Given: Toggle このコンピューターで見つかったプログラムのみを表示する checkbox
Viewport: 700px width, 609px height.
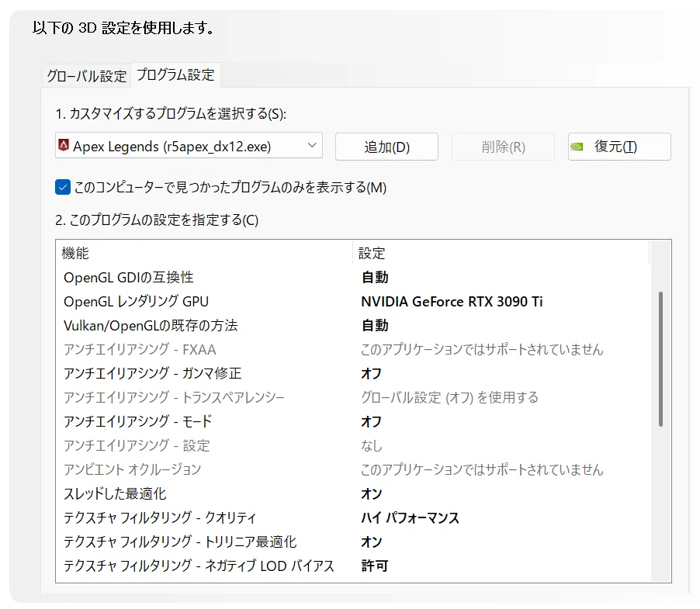Looking at the screenshot, I should 63,187.
